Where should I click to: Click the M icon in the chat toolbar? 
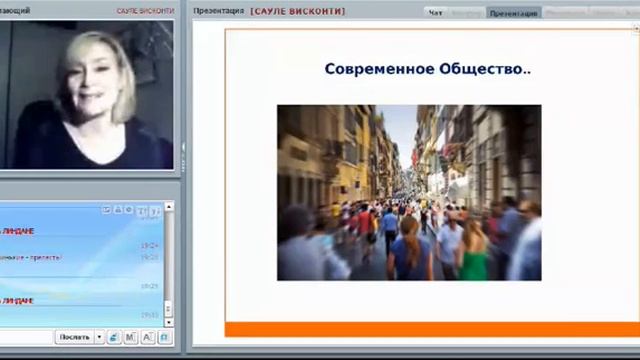(x=131, y=337)
